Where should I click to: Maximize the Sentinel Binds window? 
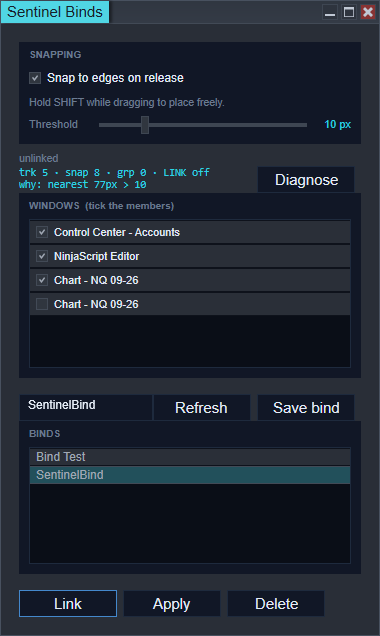tap(349, 12)
